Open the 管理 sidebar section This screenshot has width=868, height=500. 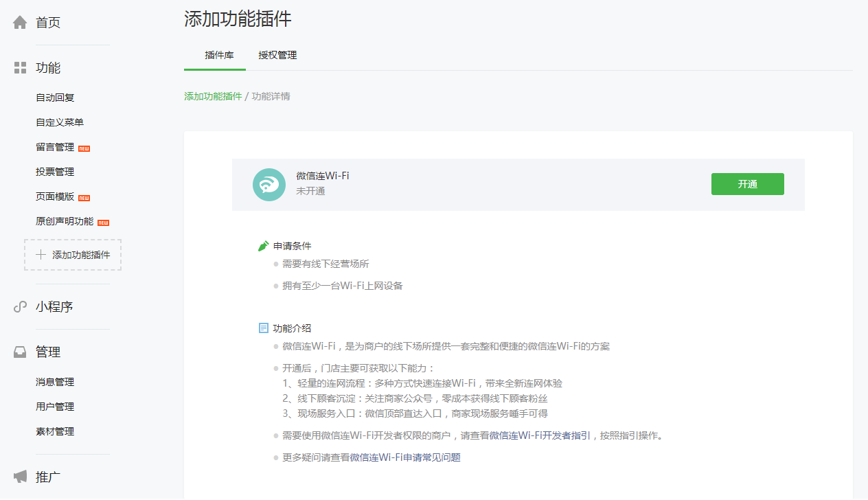48,352
